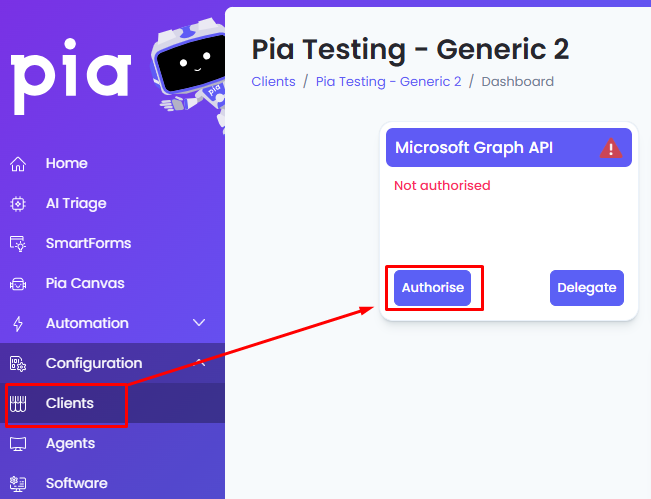This screenshot has height=499, width=651.
Task: Select the SmartForms lightbulb icon
Action: [18, 244]
